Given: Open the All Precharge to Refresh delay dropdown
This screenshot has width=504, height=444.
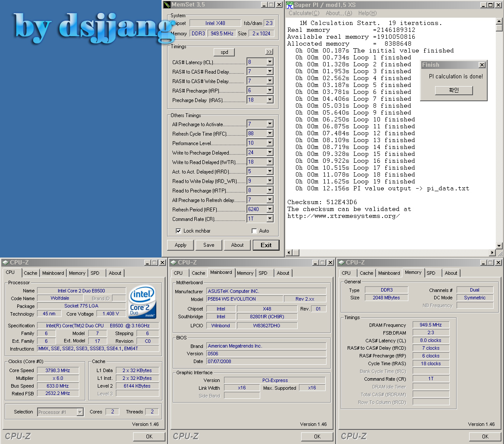Looking at the screenshot, I should pyautogui.click(x=270, y=200).
